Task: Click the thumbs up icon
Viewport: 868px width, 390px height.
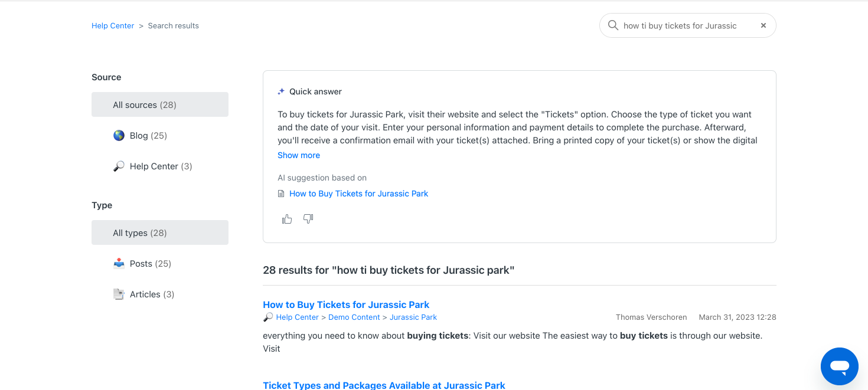Action: click(287, 219)
